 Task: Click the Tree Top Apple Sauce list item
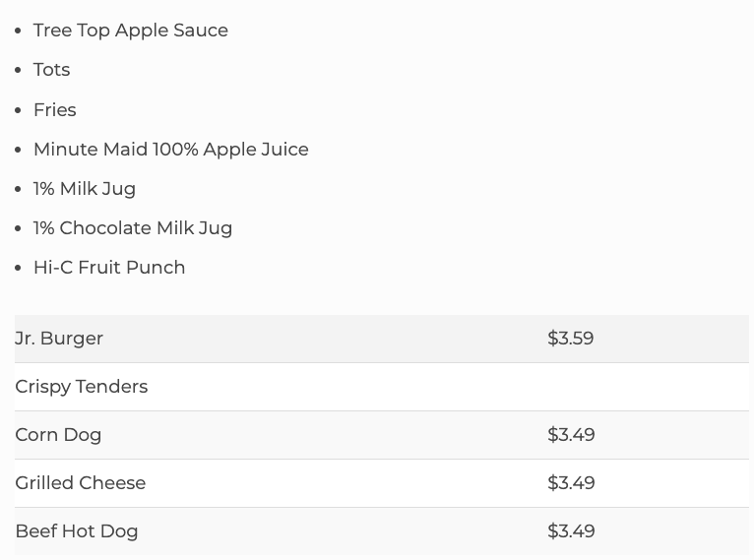[130, 31]
